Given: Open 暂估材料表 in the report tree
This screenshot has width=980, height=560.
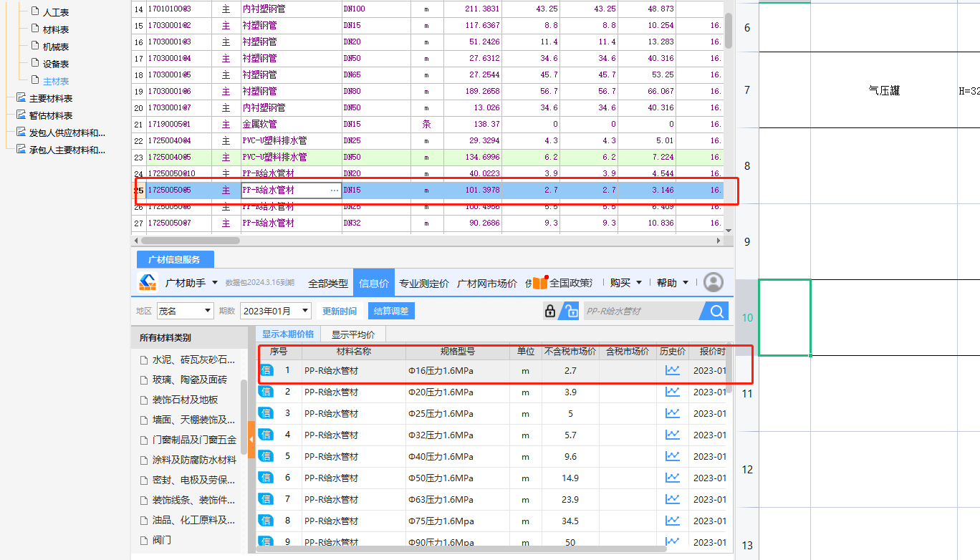Looking at the screenshot, I should point(50,115).
